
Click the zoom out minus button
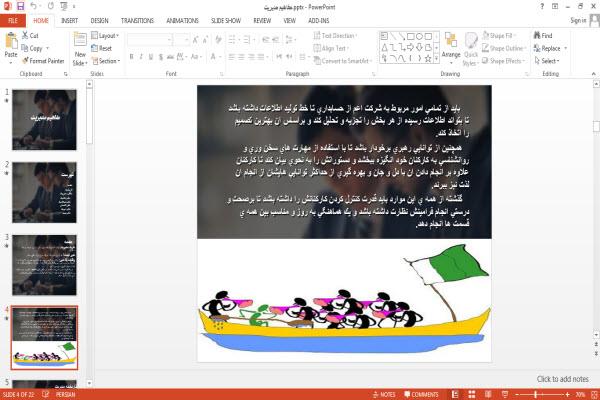pyautogui.click(x=517, y=394)
